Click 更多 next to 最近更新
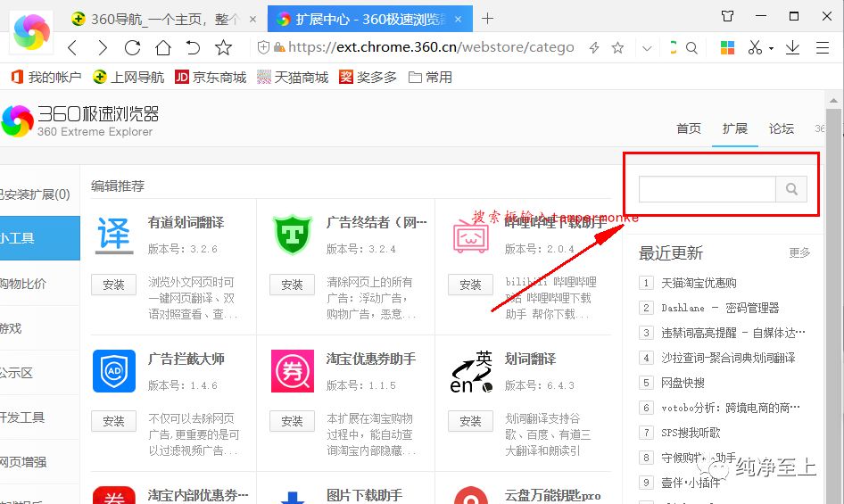The width and height of the screenshot is (844, 504). (800, 252)
